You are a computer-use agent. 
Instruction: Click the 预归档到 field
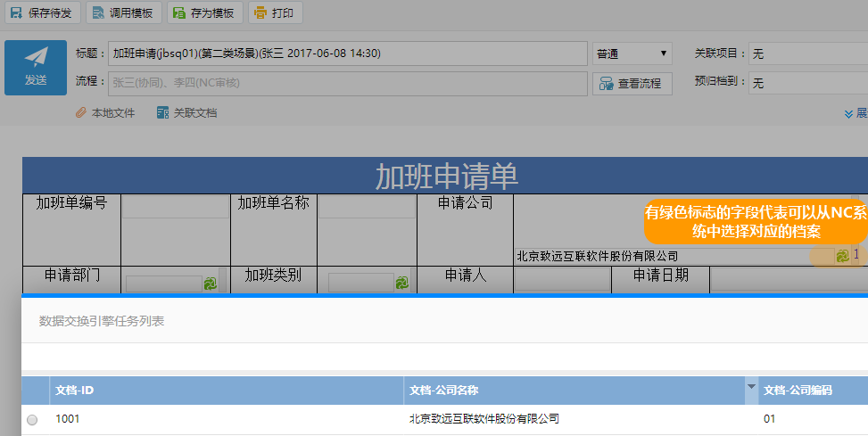tap(808, 84)
